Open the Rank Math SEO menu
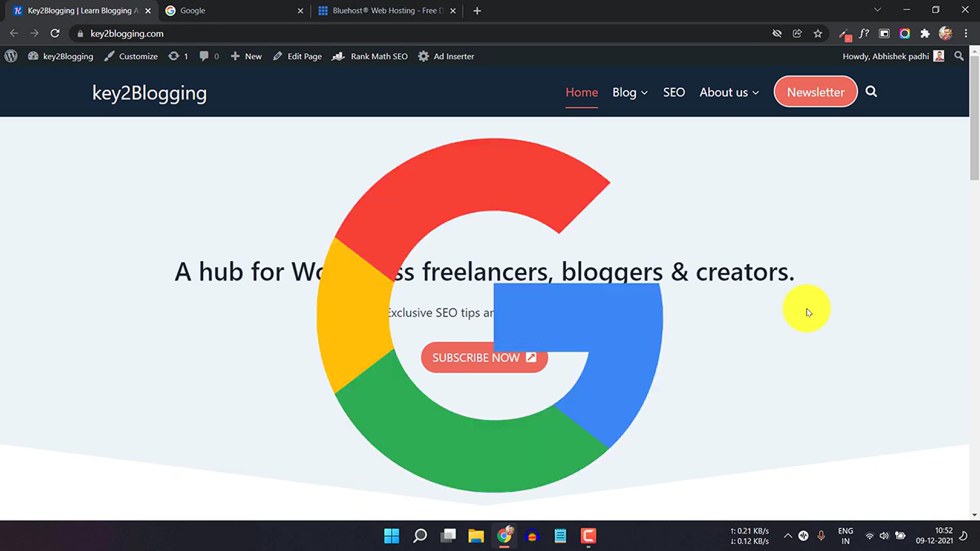980x551 pixels. [370, 56]
